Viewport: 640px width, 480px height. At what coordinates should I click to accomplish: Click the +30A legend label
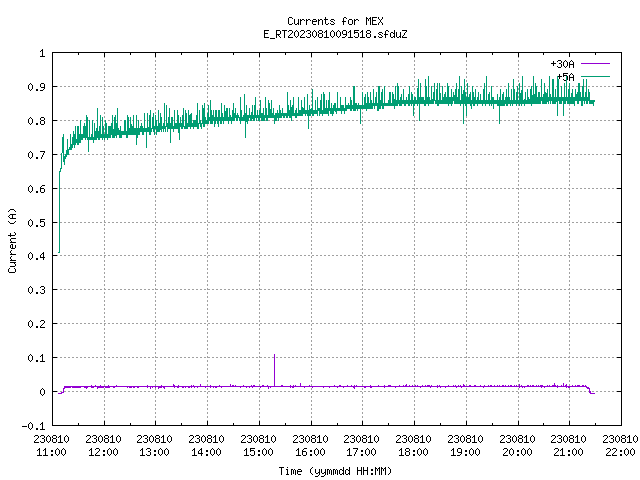(562, 64)
